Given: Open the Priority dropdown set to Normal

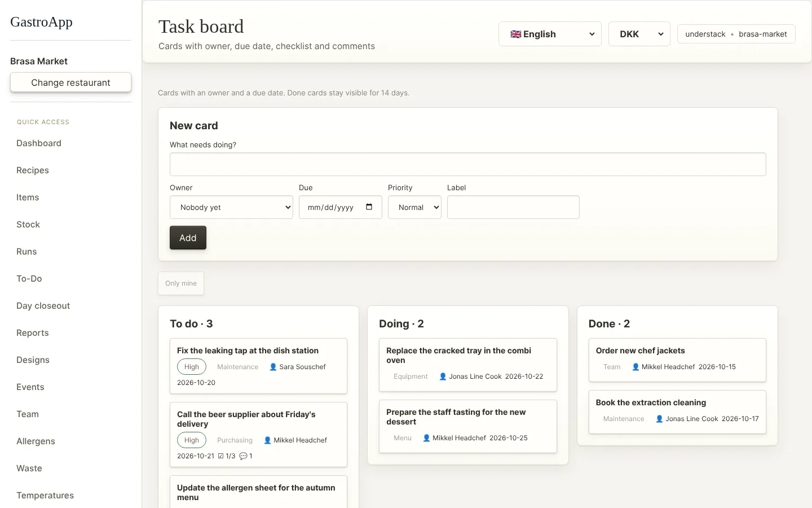Looking at the screenshot, I should click(414, 207).
